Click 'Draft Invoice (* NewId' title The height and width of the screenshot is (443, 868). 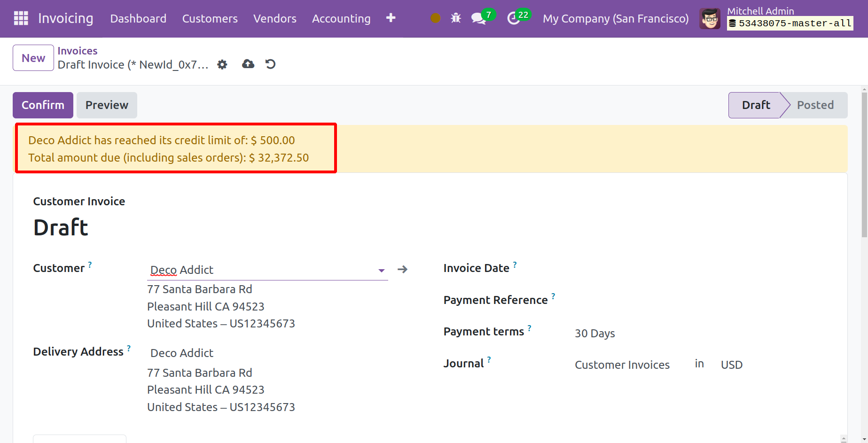pyautogui.click(x=133, y=64)
